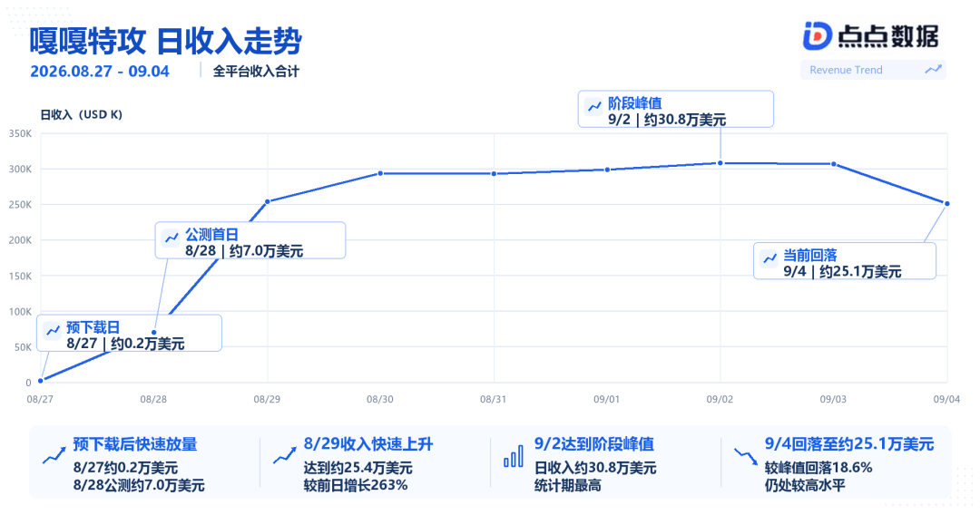Screen dimensions: 980x515
Task: Click trend icon in 当前回落 callout
Action: tap(769, 257)
